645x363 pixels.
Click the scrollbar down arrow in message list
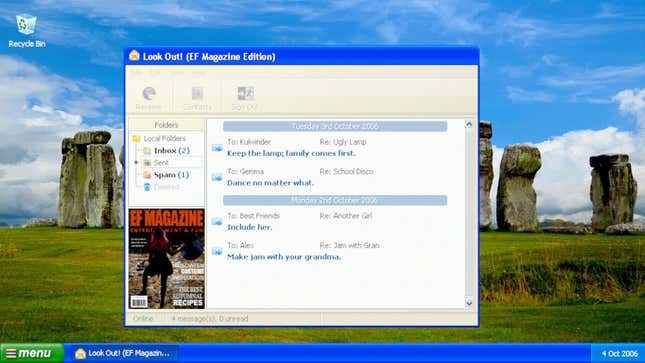tap(469, 302)
